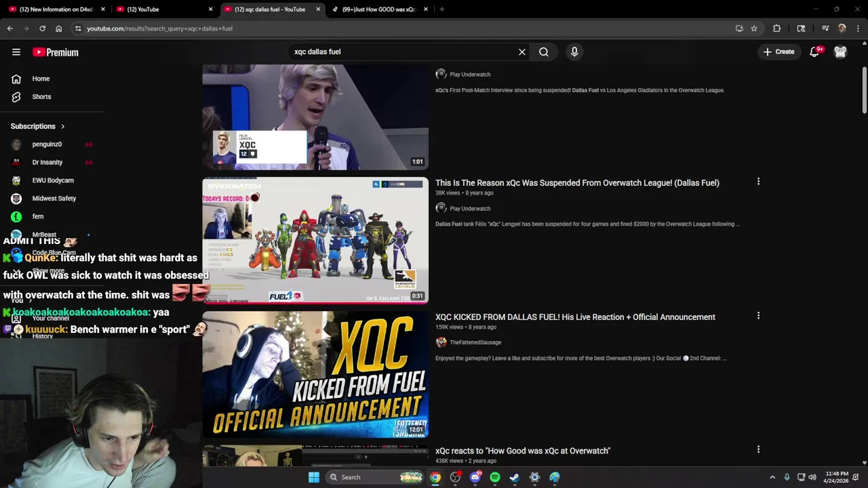Image resolution: width=868 pixels, height=488 pixels.
Task: Open a new browser tab
Action: point(442,9)
